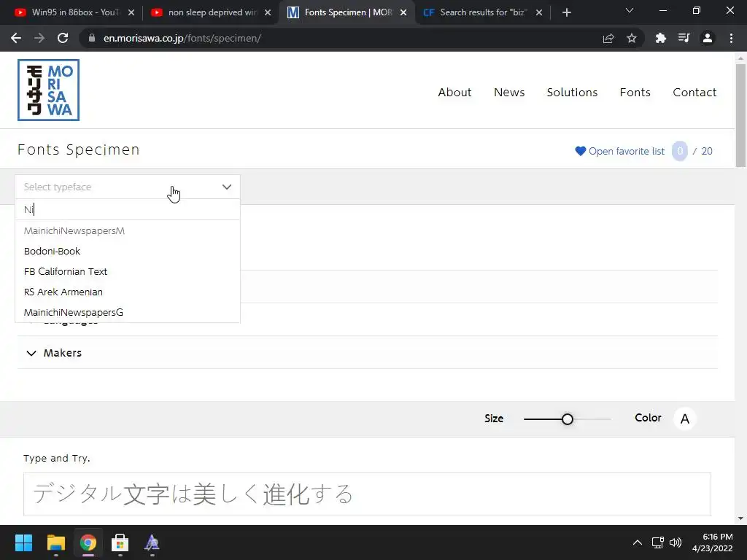Open the About menu
The height and width of the screenshot is (560, 747).
[454, 93]
